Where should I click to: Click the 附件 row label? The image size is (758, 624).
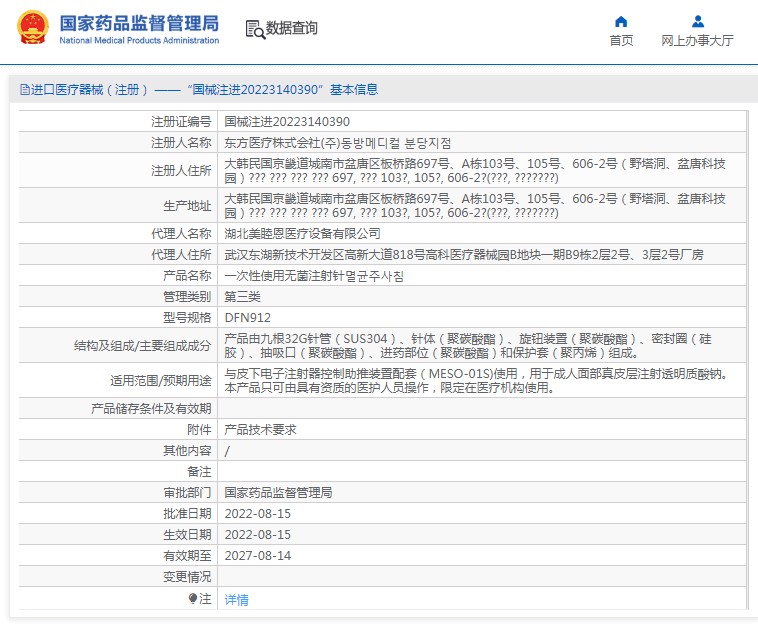click(199, 430)
